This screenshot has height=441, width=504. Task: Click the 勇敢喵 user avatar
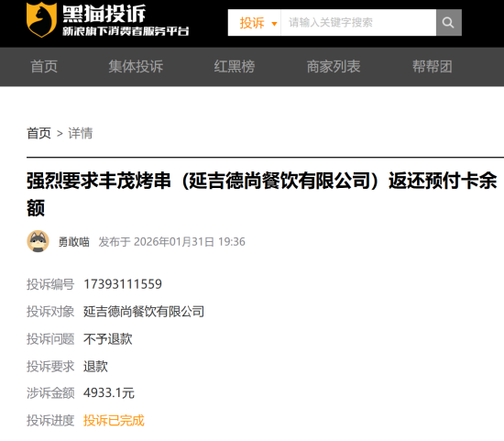point(38,241)
